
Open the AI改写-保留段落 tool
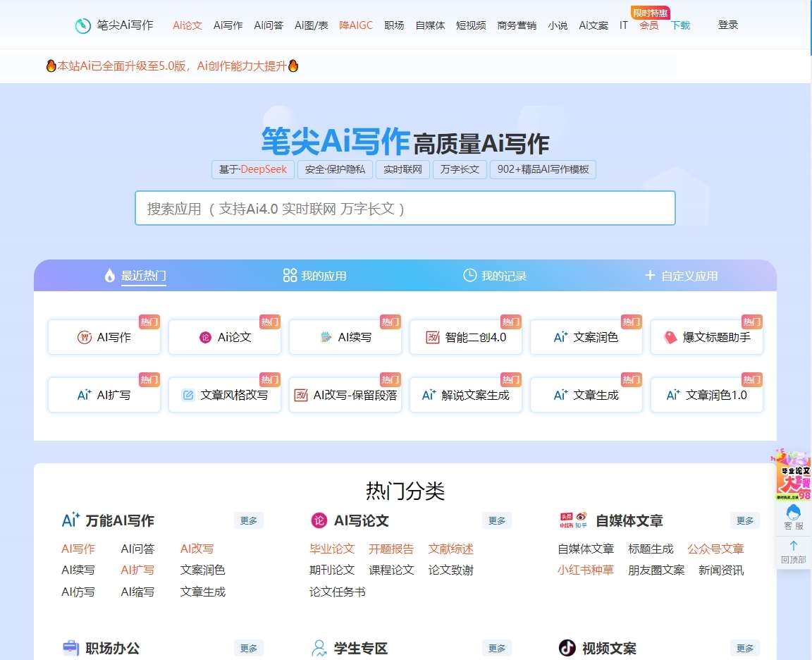pos(345,396)
